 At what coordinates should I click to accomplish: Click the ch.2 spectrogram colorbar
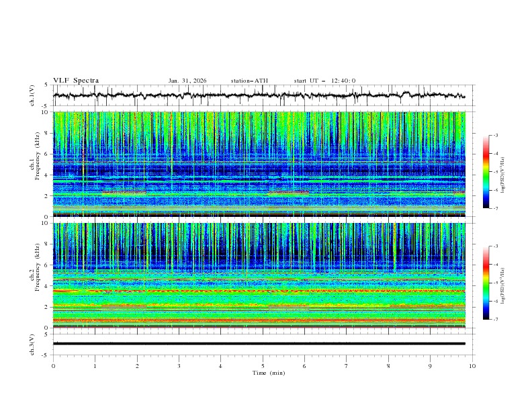486,283
